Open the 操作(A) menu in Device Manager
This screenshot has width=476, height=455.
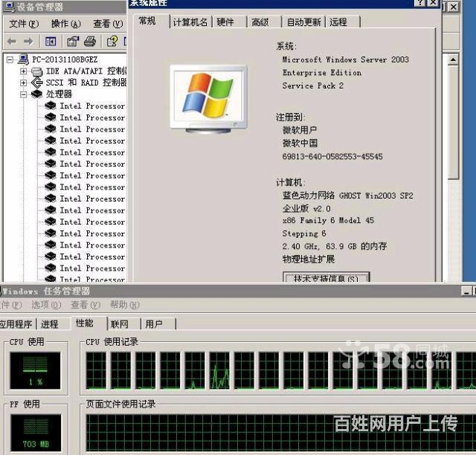tap(66, 23)
